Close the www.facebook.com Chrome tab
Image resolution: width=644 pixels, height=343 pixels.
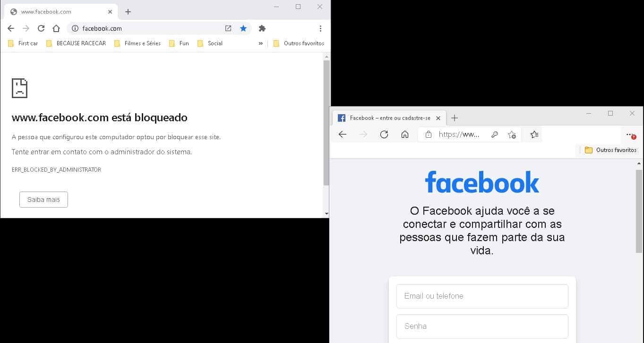tap(110, 12)
